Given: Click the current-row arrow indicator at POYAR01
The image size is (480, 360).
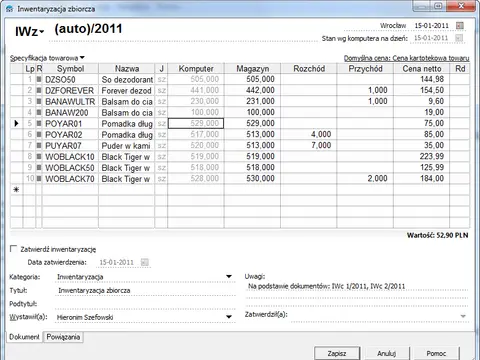Looking at the screenshot, I should tap(16, 123).
